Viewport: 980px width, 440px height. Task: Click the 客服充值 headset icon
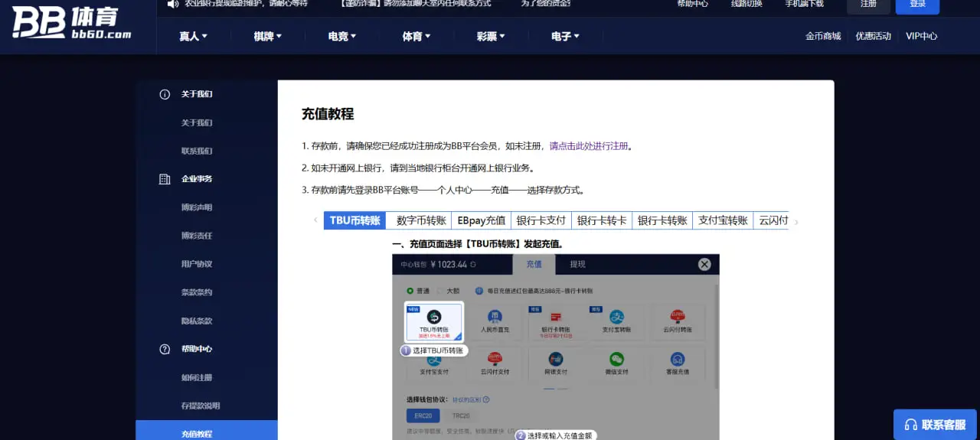(x=677, y=359)
